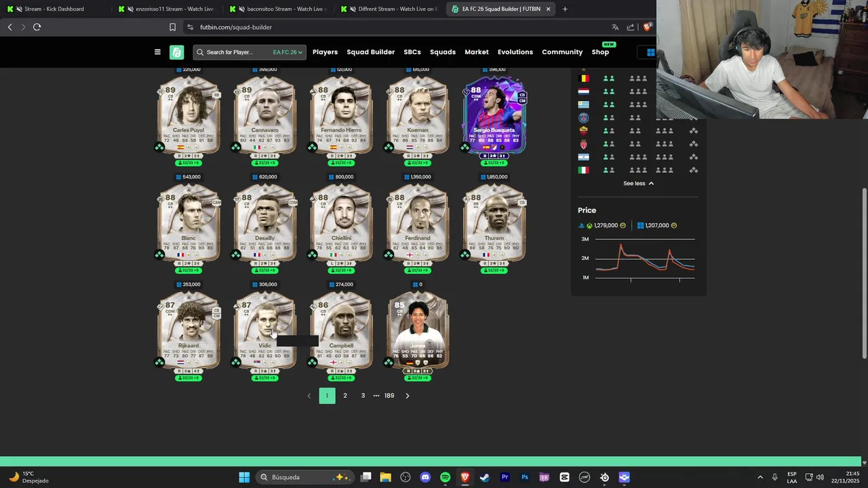
Task: Click the chemistry icon beside Jones
Action: [x=389, y=363]
